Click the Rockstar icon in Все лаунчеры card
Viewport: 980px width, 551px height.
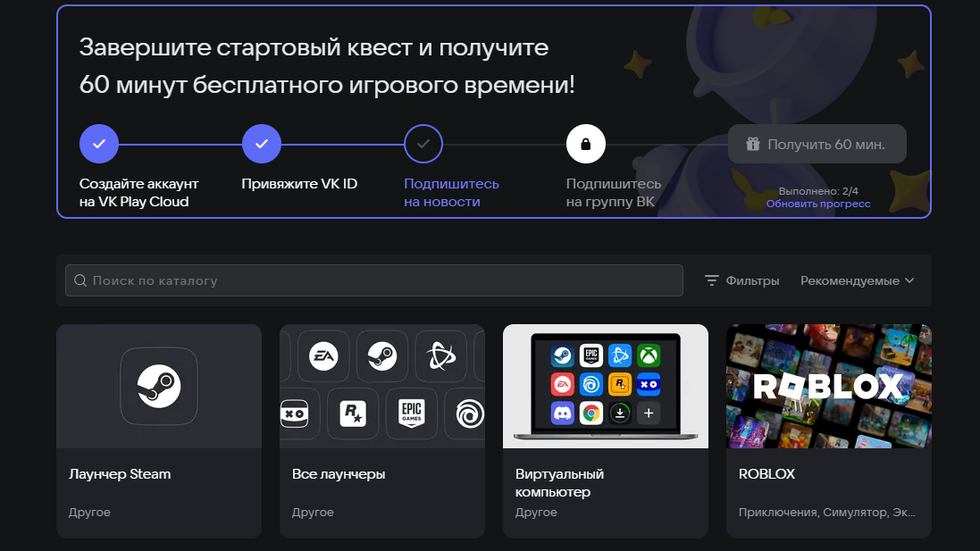tap(353, 413)
